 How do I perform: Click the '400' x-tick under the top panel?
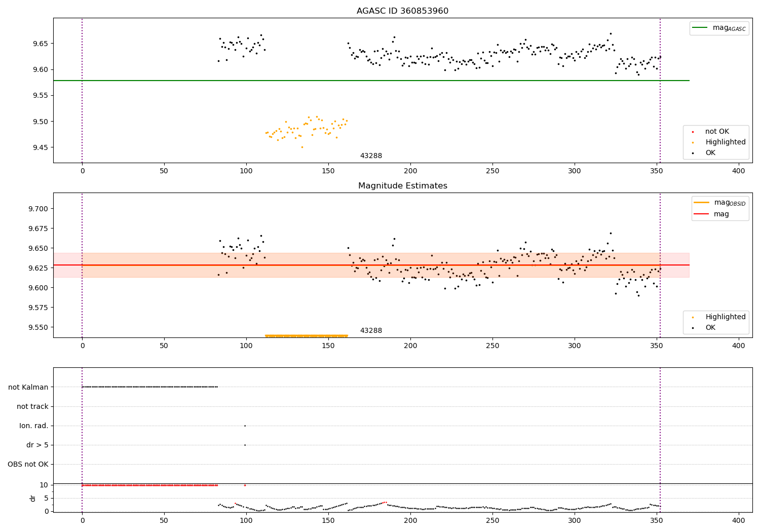(739, 171)
